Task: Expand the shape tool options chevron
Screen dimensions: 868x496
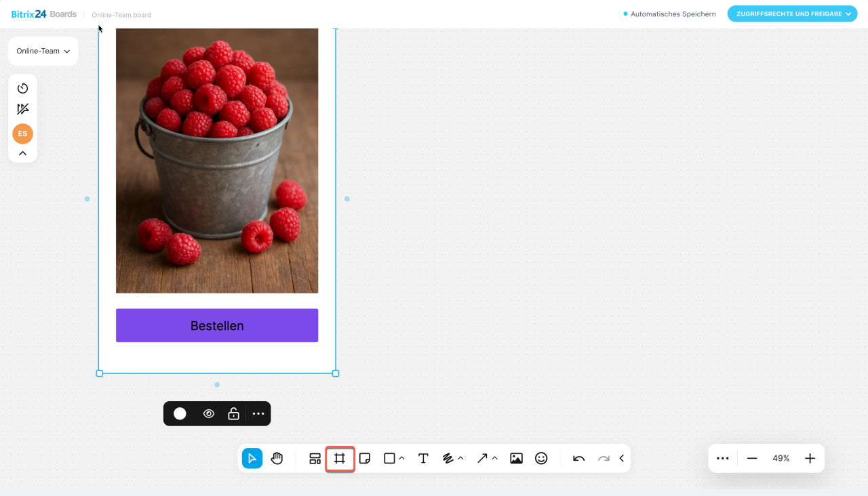Action: click(402, 459)
